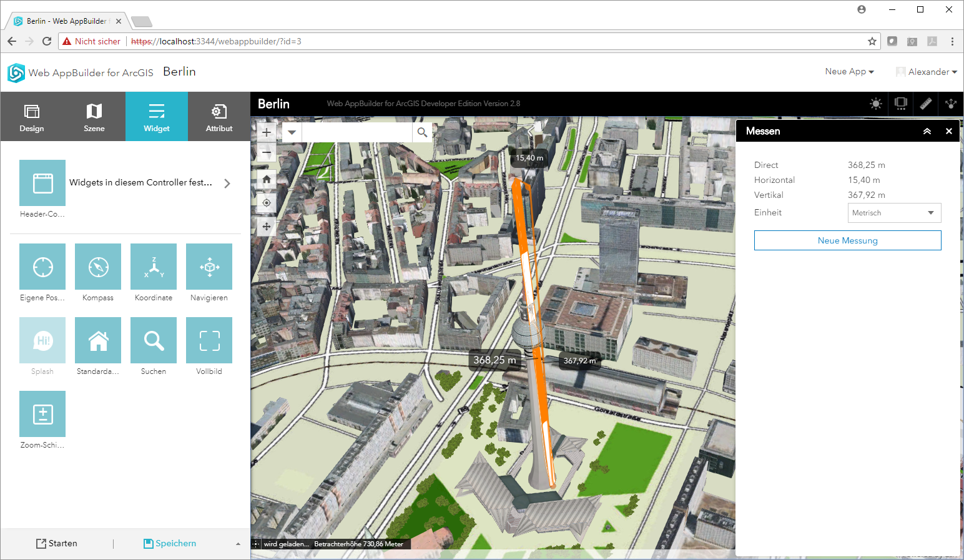Zoom in on the map

pyautogui.click(x=267, y=132)
